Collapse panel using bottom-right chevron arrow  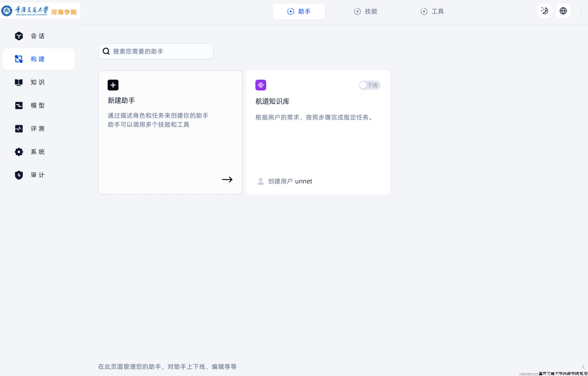583,367
